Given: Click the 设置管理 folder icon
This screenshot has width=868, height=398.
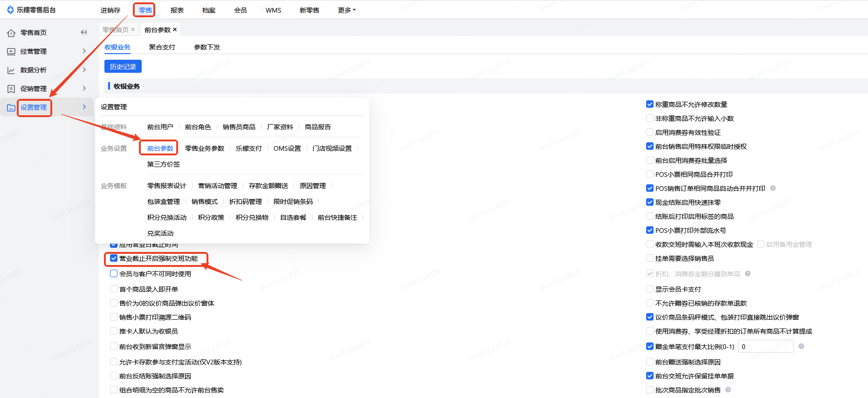Looking at the screenshot, I should 11,107.
